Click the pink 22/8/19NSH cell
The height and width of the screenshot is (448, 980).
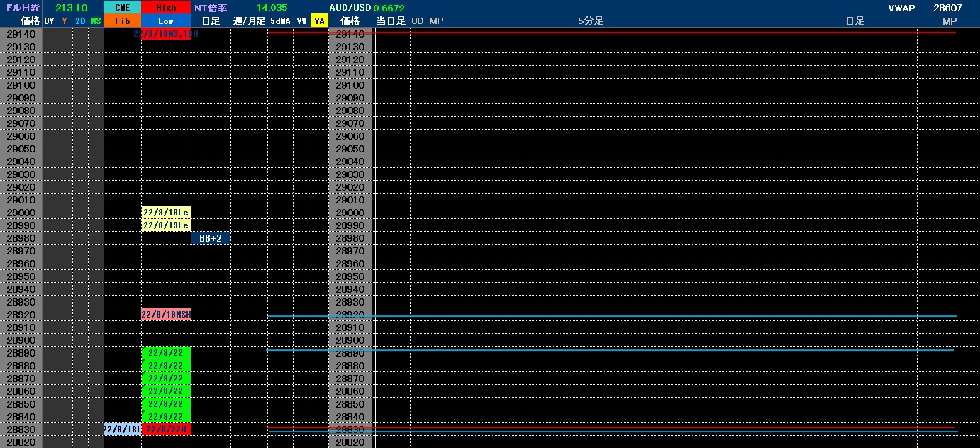click(166, 315)
